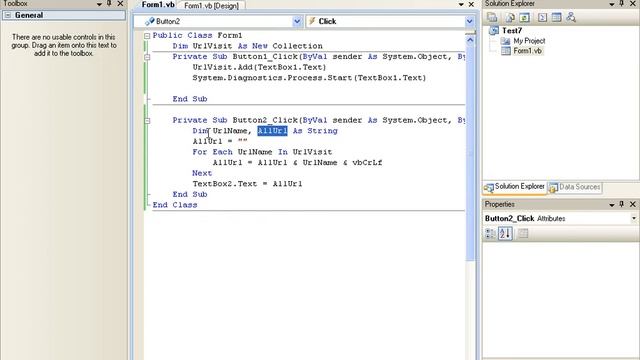Select Alphabetical sort icon in Properties panel

pos(505,233)
